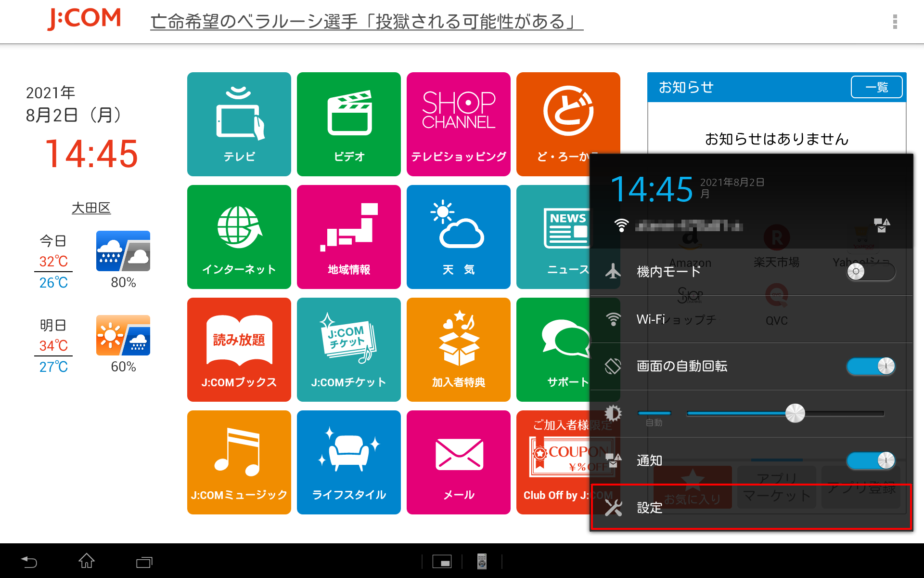The width and height of the screenshot is (924, 578).
Task: Open the 加入者特典 gift tile
Action: [x=459, y=350]
